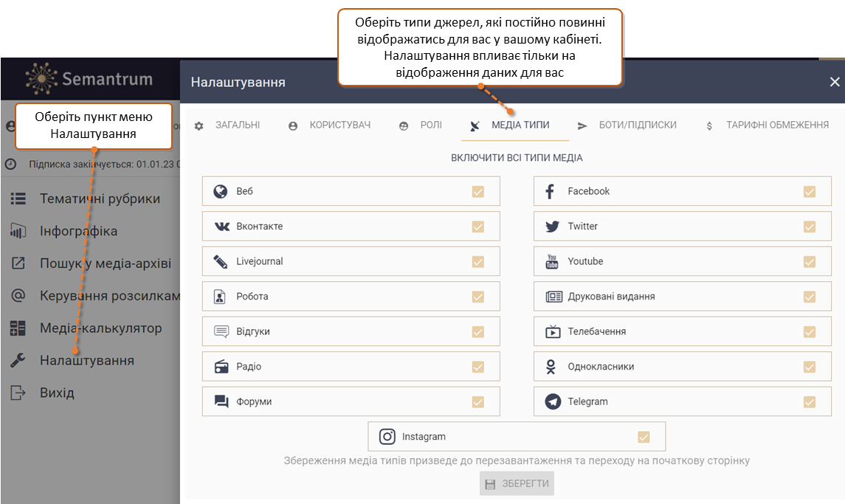Toggle the Друковані видання checkbox

pyautogui.click(x=810, y=297)
